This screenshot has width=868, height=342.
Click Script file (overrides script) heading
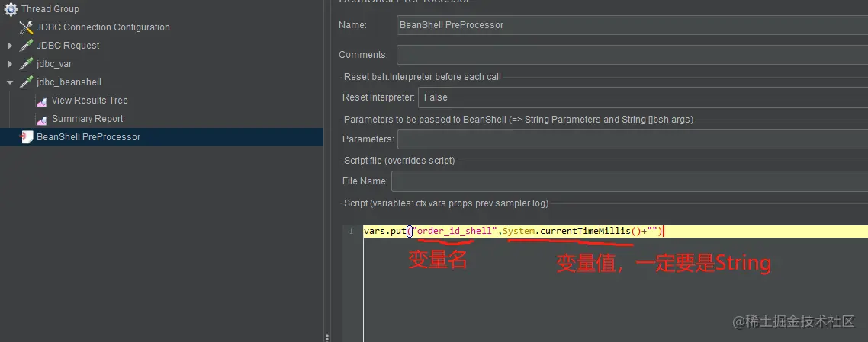399,161
